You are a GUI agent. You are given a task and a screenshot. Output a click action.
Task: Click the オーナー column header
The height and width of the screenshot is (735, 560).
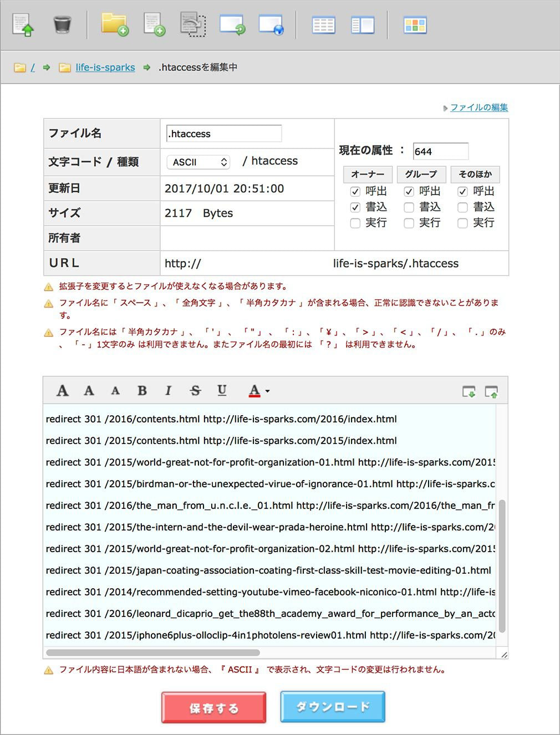368,174
